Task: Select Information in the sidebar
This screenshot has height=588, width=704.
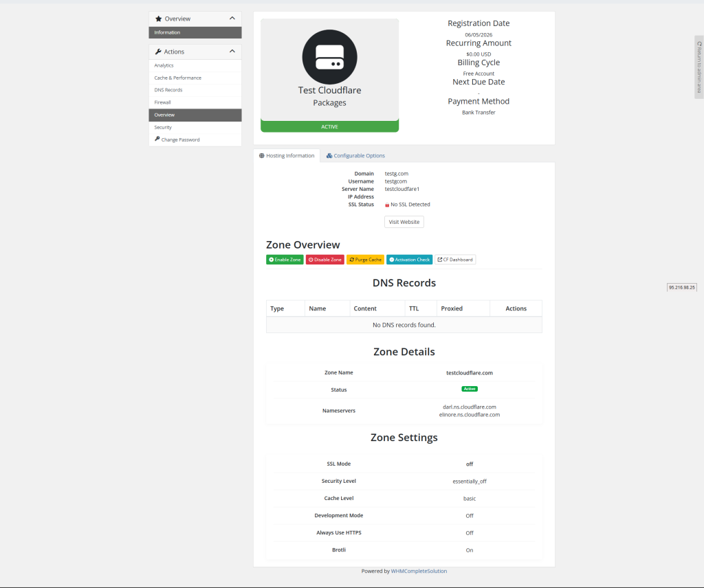Action: [x=195, y=32]
